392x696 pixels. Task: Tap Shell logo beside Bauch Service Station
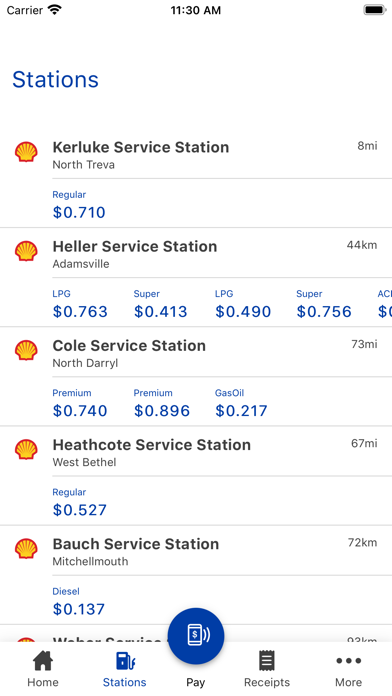coord(26,549)
